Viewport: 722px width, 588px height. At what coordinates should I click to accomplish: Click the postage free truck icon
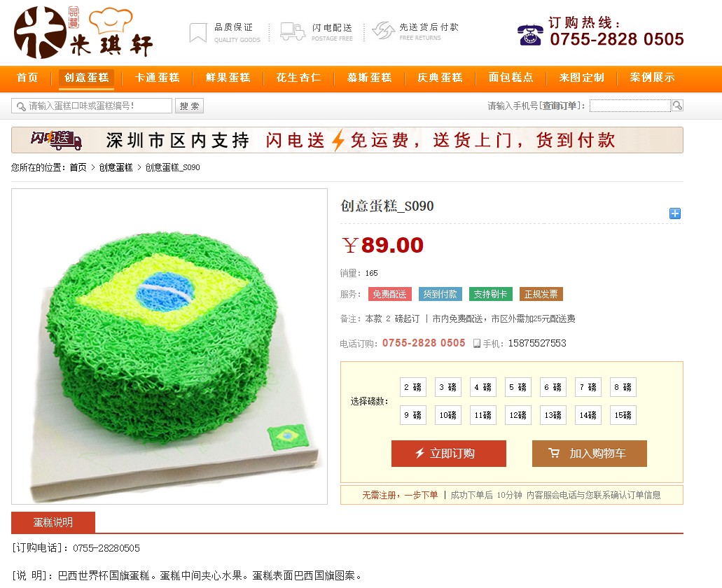(x=293, y=31)
